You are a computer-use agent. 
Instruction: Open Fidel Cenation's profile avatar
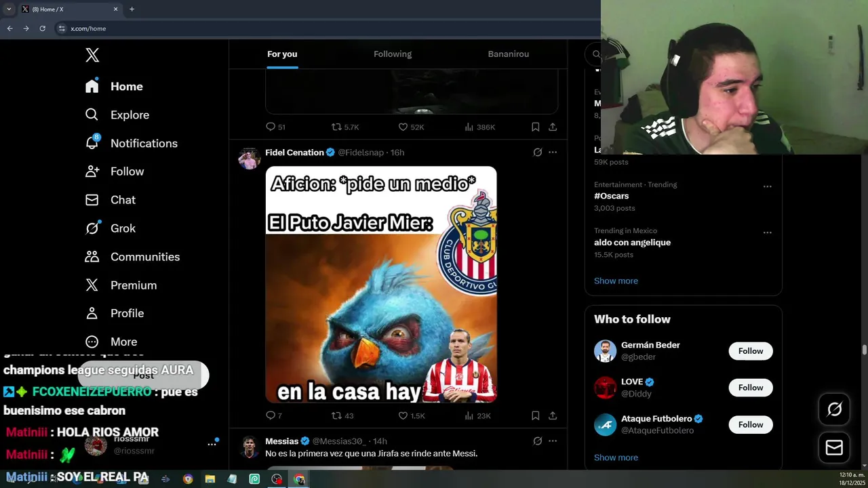(250, 158)
